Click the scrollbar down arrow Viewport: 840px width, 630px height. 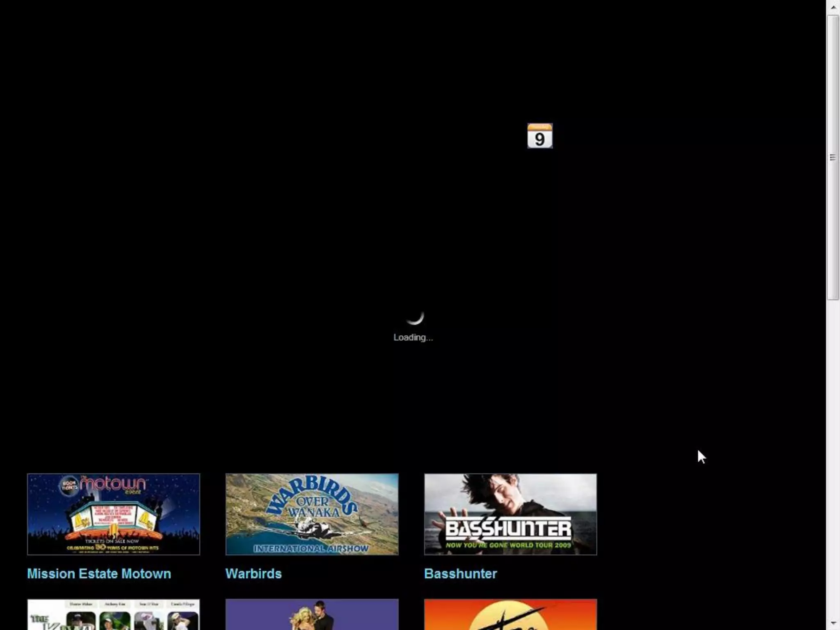click(x=833, y=623)
